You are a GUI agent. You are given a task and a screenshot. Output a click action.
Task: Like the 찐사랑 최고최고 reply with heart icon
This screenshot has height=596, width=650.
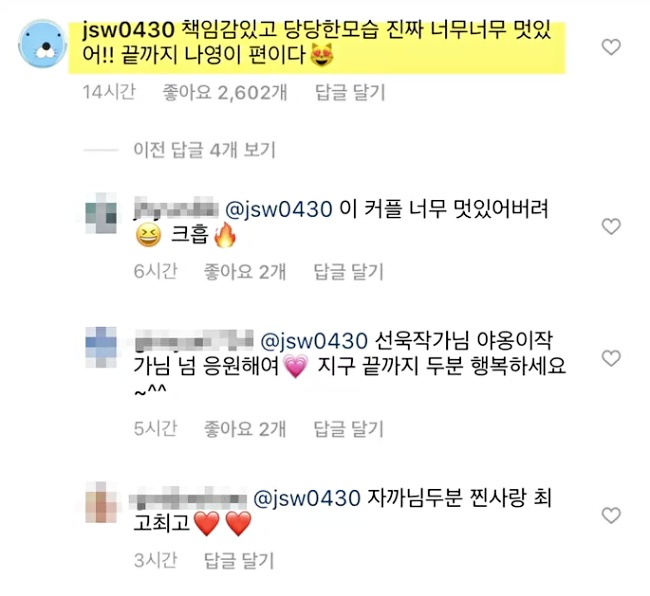click(x=611, y=516)
